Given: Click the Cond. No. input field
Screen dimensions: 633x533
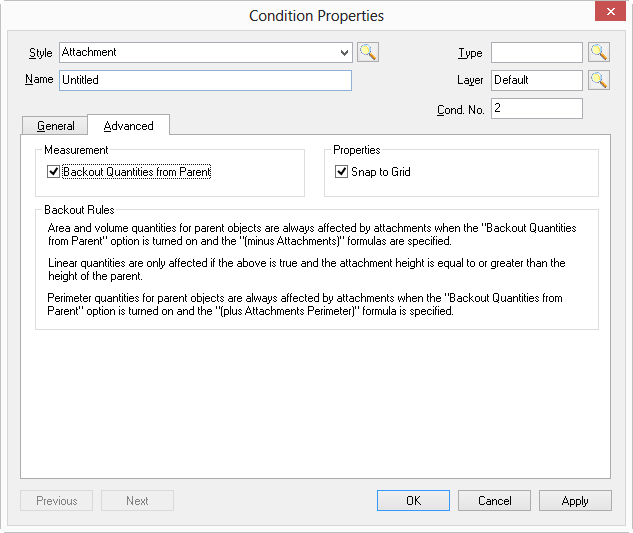Looking at the screenshot, I should [537, 108].
